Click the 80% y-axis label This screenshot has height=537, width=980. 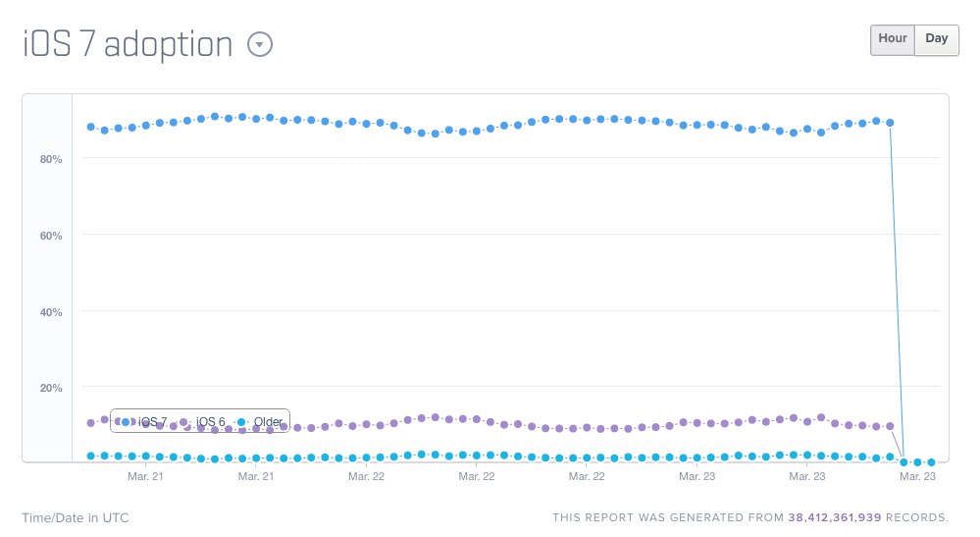coord(51,159)
